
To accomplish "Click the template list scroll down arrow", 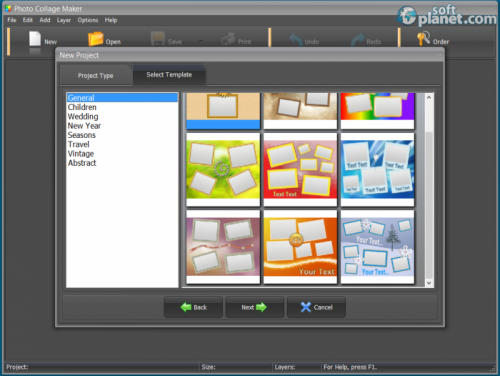I will tap(429, 283).
